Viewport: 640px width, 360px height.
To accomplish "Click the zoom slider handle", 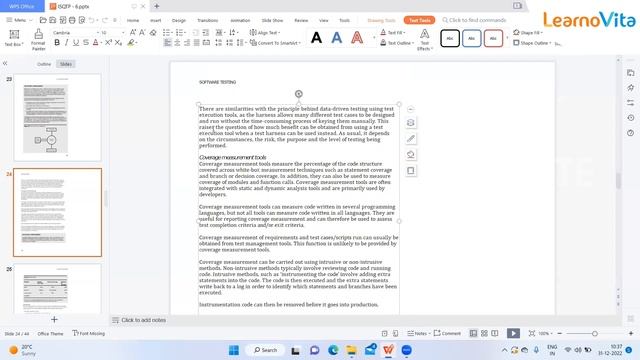I will (x=595, y=333).
